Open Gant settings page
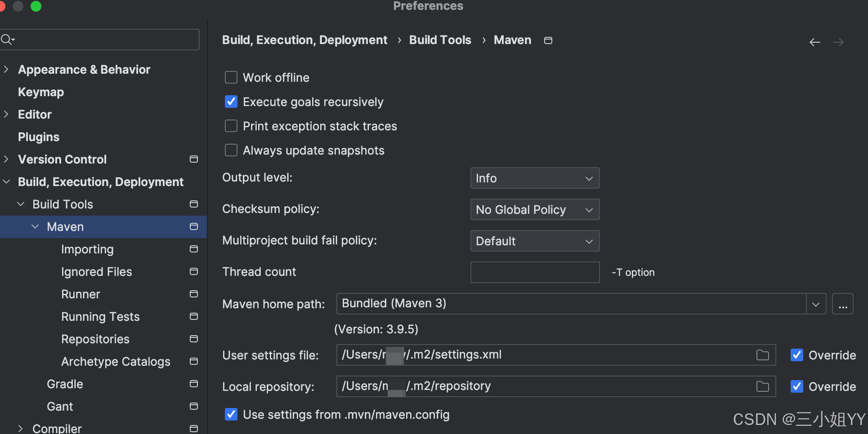This screenshot has width=868, height=434. (x=60, y=407)
